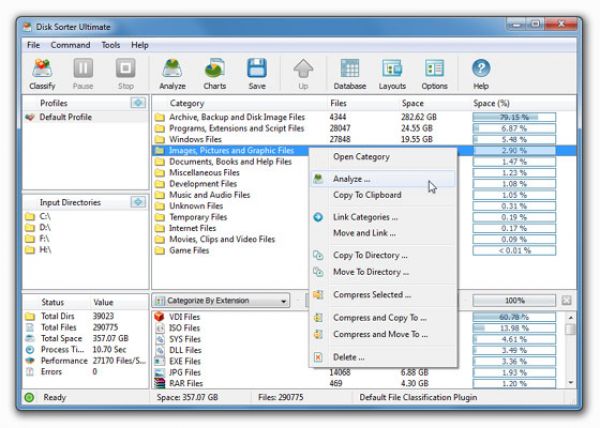The image size is (600, 428).
Task: Click the add button in Input Directories header
Action: pyautogui.click(x=137, y=202)
